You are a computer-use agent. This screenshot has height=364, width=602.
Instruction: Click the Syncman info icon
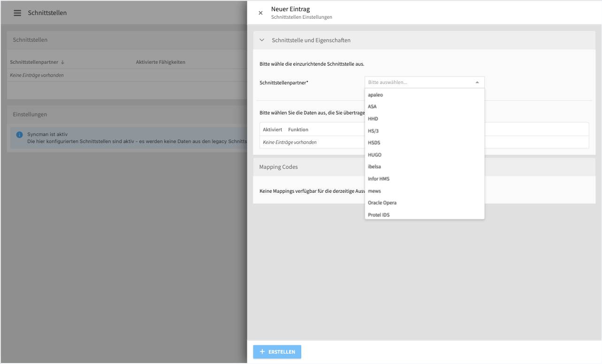click(x=20, y=135)
